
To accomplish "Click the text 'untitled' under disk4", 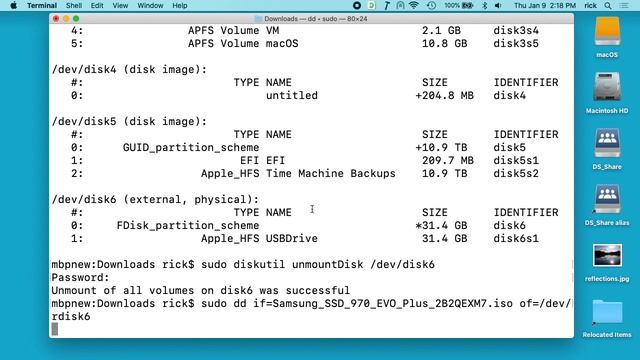I will pos(292,96).
